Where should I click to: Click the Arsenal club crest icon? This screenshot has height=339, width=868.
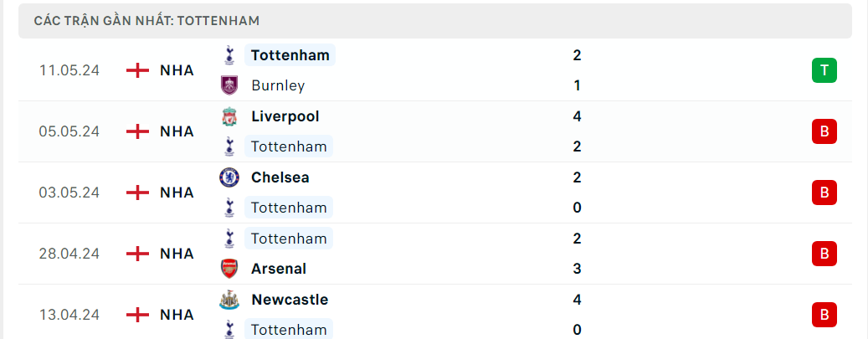(x=229, y=269)
